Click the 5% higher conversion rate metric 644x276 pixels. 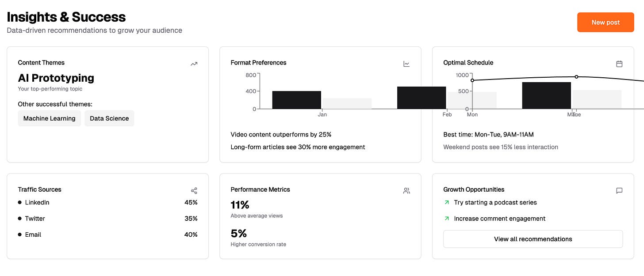[x=239, y=233]
